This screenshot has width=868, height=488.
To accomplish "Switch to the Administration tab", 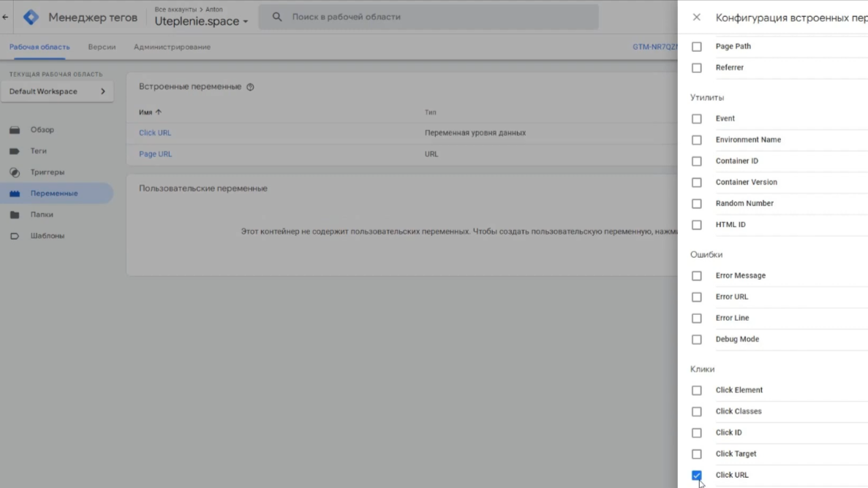I will [172, 47].
